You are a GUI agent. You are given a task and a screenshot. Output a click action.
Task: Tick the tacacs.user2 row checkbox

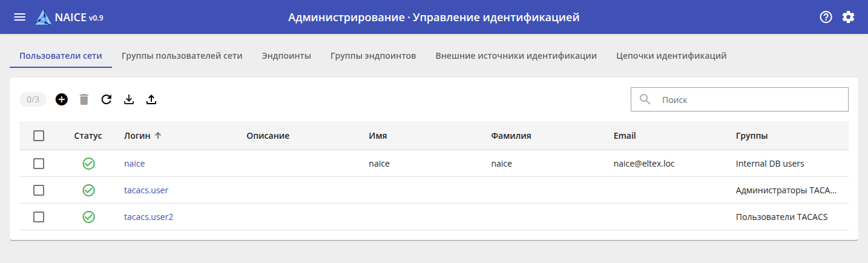pyautogui.click(x=39, y=217)
